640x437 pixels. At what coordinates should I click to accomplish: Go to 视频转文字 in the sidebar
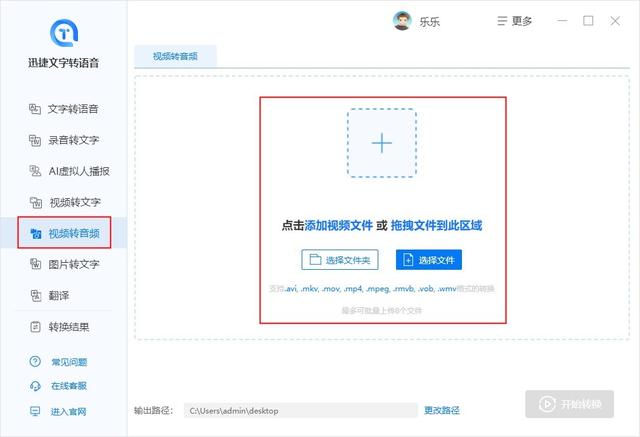pos(64,202)
